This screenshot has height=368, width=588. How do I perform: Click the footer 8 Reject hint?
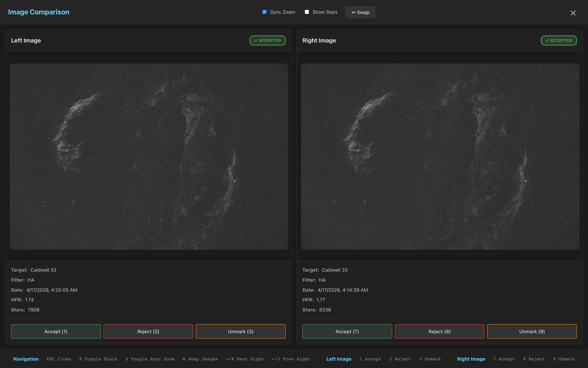(534, 359)
